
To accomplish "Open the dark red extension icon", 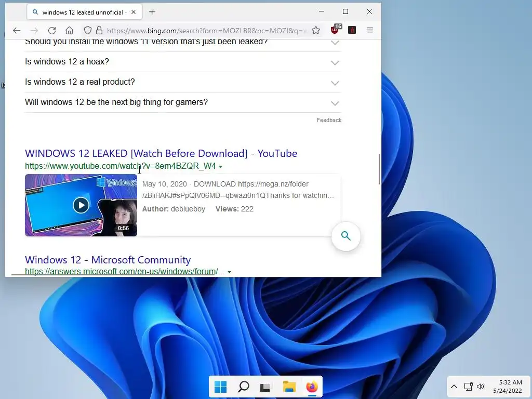I will click(x=352, y=30).
